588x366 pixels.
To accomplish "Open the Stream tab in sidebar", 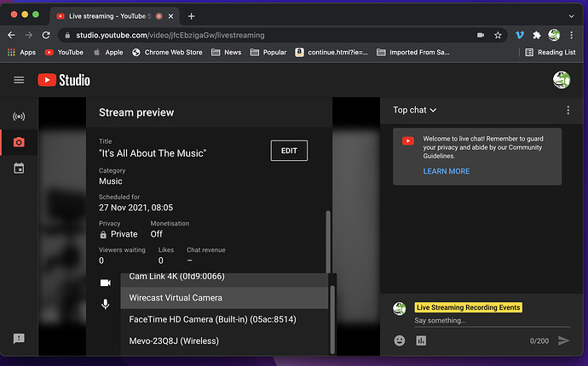I will (19, 117).
